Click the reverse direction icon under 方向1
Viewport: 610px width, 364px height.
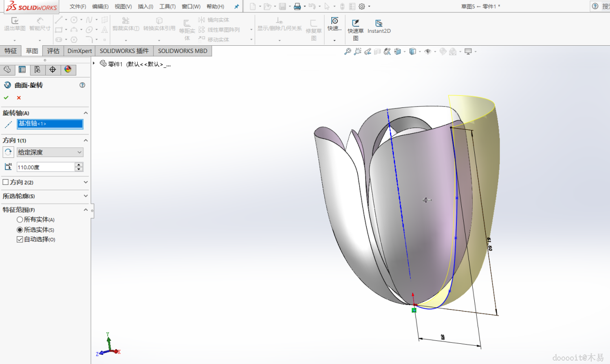pyautogui.click(x=8, y=152)
